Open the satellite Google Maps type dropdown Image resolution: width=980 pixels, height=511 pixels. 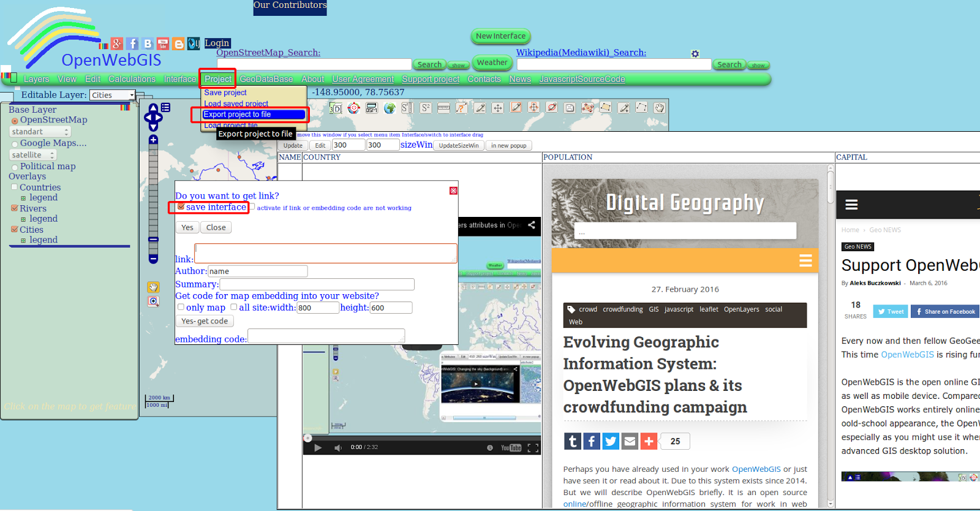(32, 155)
